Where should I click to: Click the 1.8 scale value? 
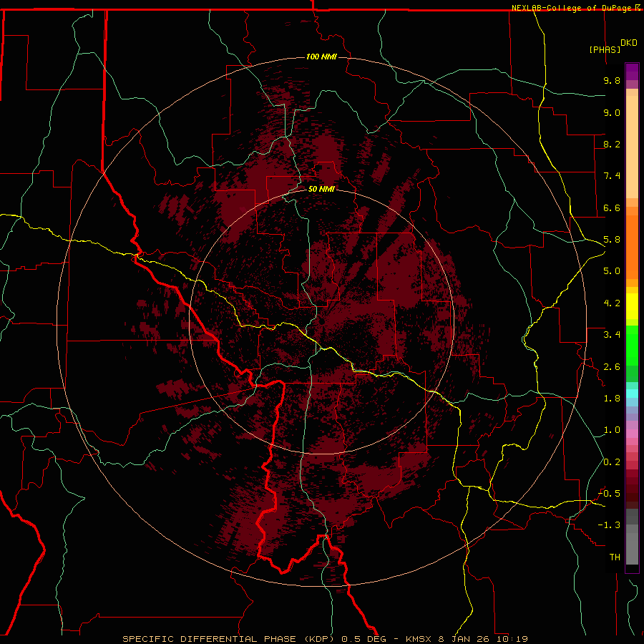point(611,399)
